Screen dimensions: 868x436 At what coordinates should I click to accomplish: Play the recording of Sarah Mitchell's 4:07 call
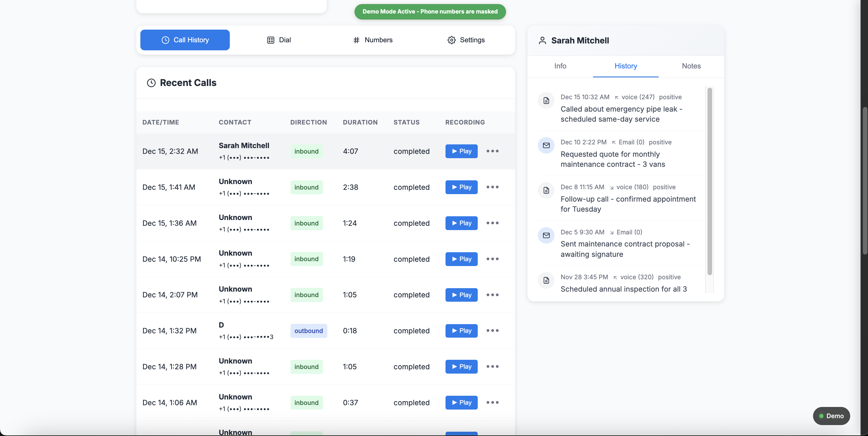[x=461, y=151]
